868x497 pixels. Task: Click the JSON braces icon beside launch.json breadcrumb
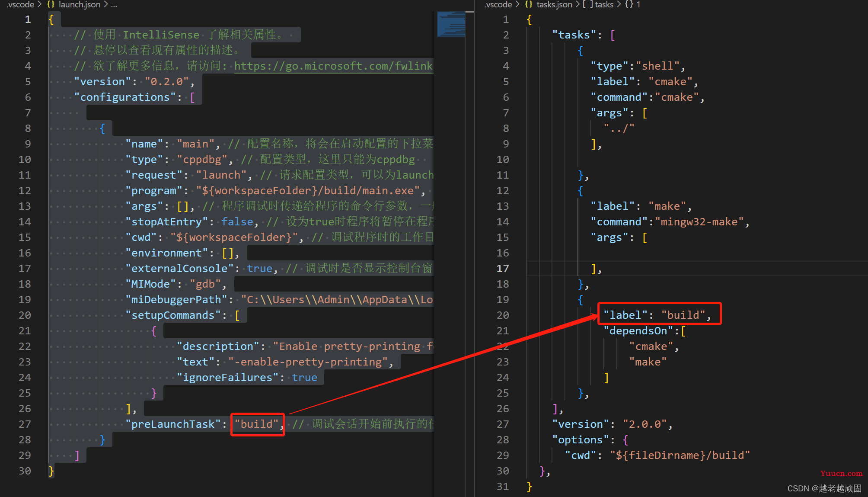tap(51, 4)
